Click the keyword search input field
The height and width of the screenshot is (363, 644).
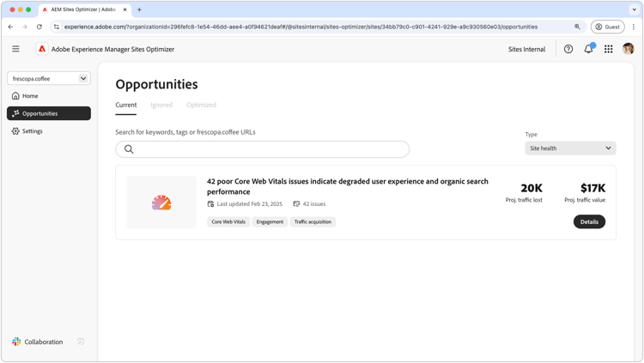coord(263,149)
